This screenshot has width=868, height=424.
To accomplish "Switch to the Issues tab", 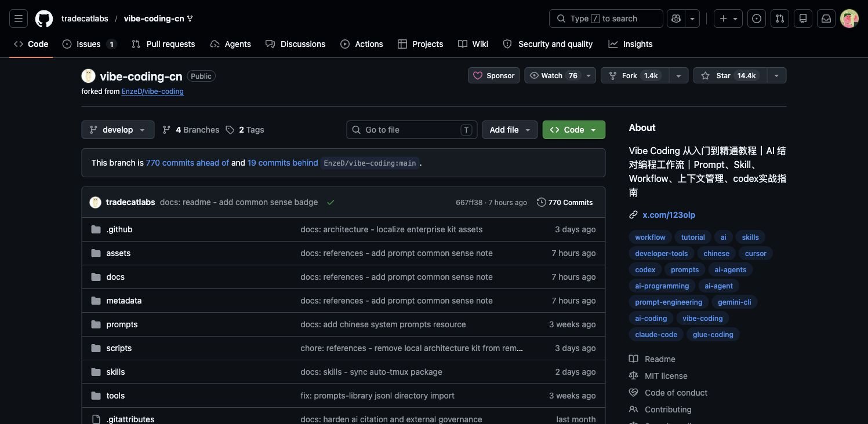I will tap(89, 44).
